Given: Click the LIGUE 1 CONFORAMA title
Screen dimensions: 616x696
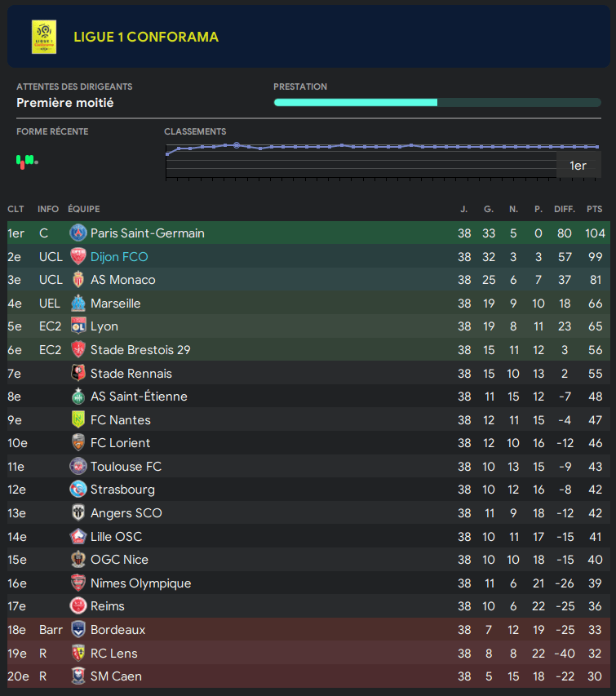Looking at the screenshot, I should coord(146,38).
